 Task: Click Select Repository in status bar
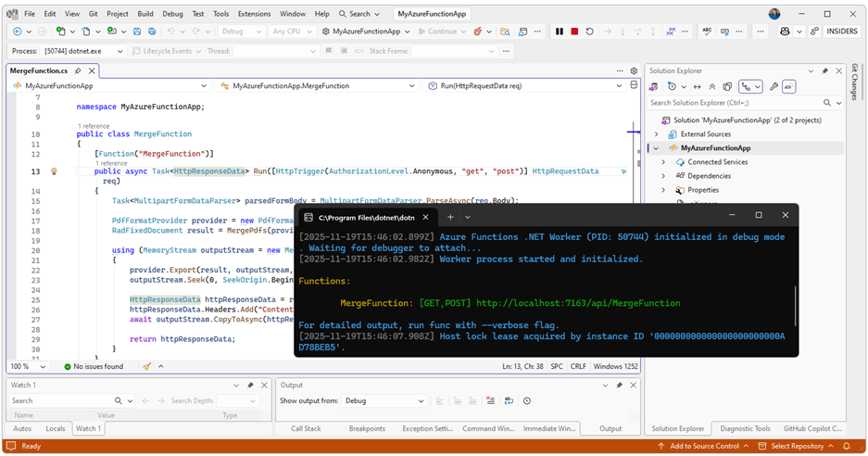tap(796, 446)
